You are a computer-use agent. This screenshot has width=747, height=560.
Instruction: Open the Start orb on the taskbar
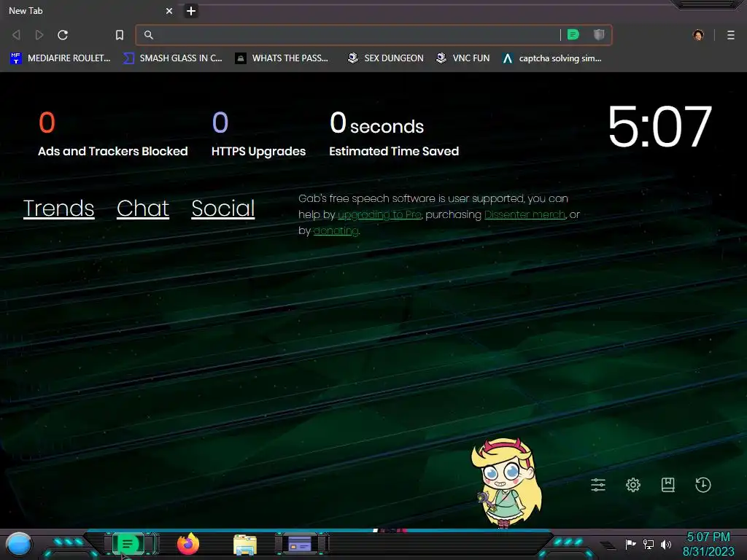click(19, 544)
